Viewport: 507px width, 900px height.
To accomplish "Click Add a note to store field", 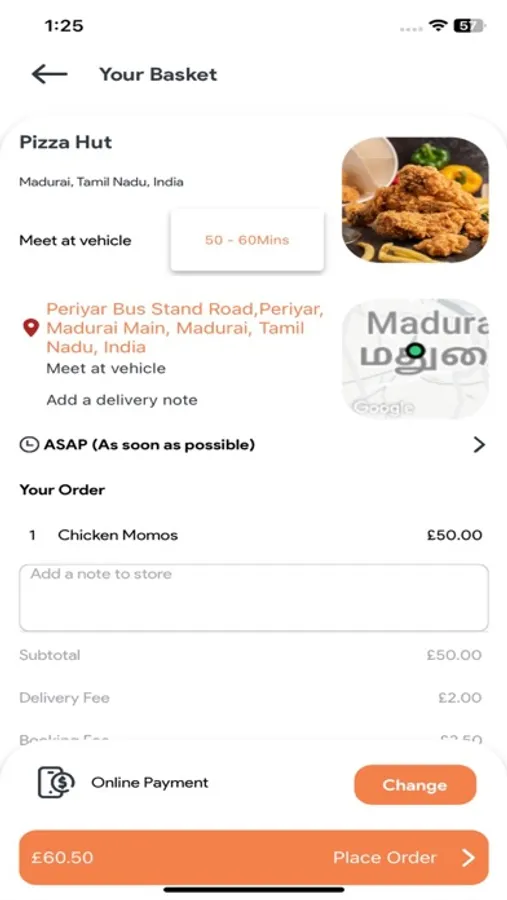I will pyautogui.click(x=254, y=598).
